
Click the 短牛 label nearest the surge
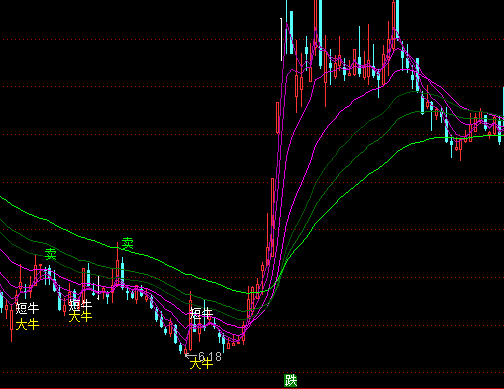click(x=201, y=313)
